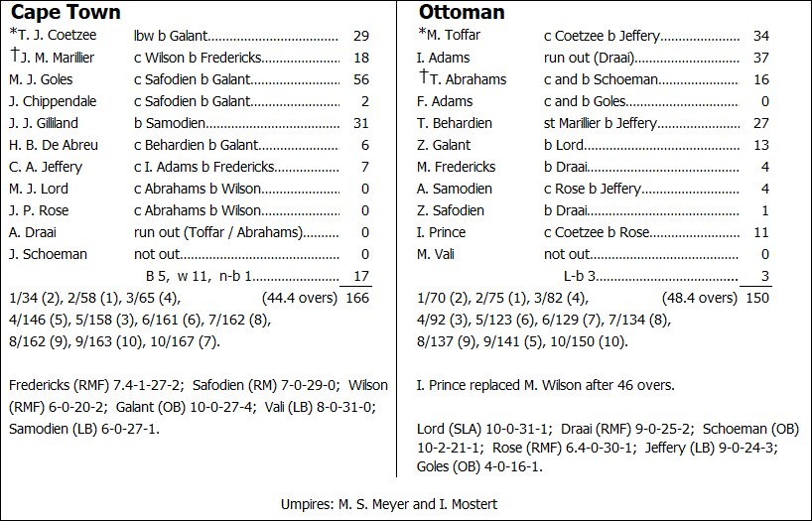This screenshot has width=812, height=521.
Task: Select batsman name J. Schoeman
Action: coord(48,254)
